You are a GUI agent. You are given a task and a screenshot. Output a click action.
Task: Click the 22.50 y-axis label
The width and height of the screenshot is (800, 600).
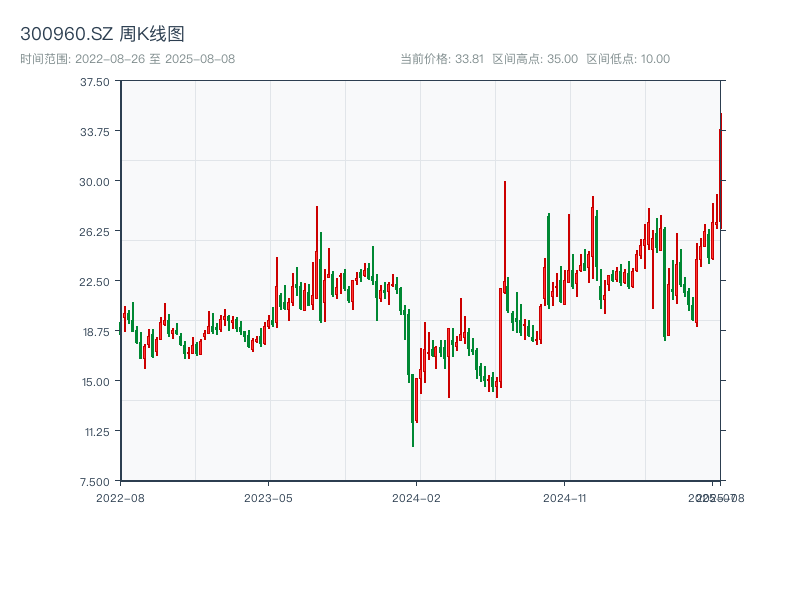click(x=95, y=282)
